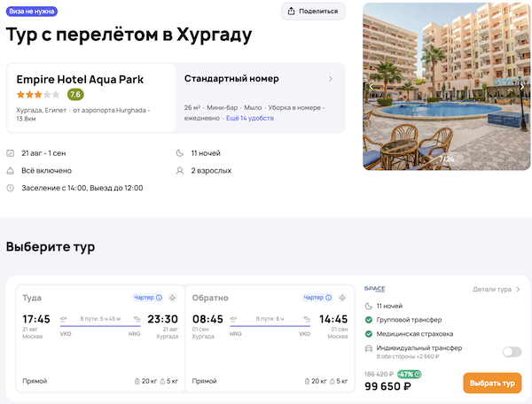This screenshot has height=404, width=532.
Task: Click the Чартер badge on outbound flight
Action: [148, 298]
